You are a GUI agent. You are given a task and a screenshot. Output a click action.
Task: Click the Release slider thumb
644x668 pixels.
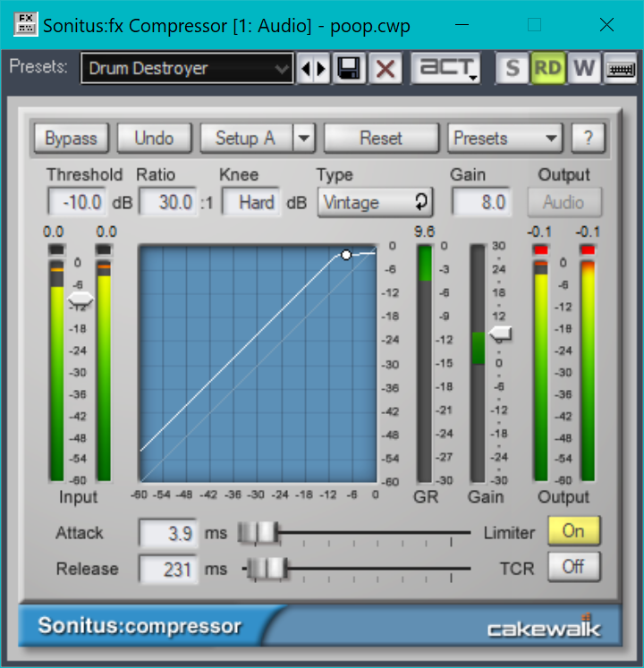pos(267,569)
